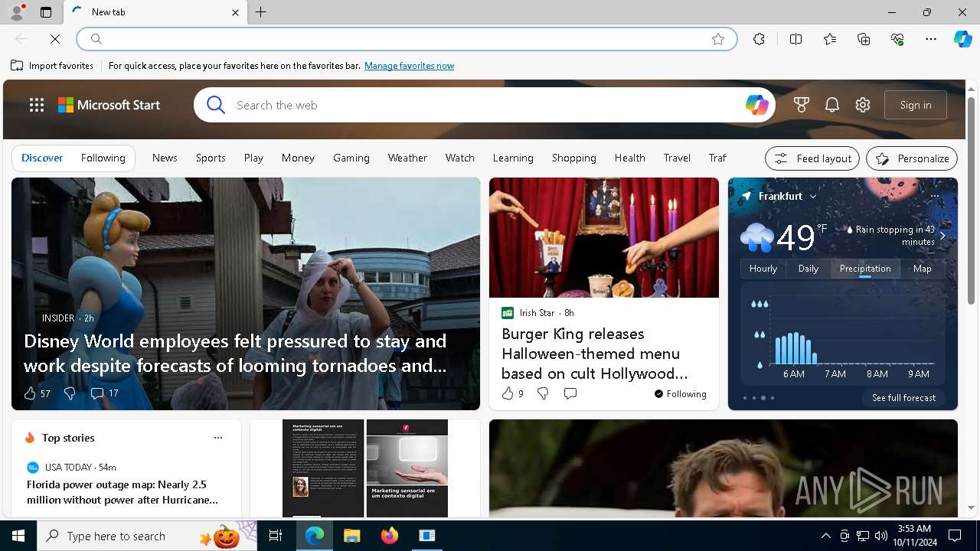
Task: Select the Discover feed tab
Action: [42, 158]
